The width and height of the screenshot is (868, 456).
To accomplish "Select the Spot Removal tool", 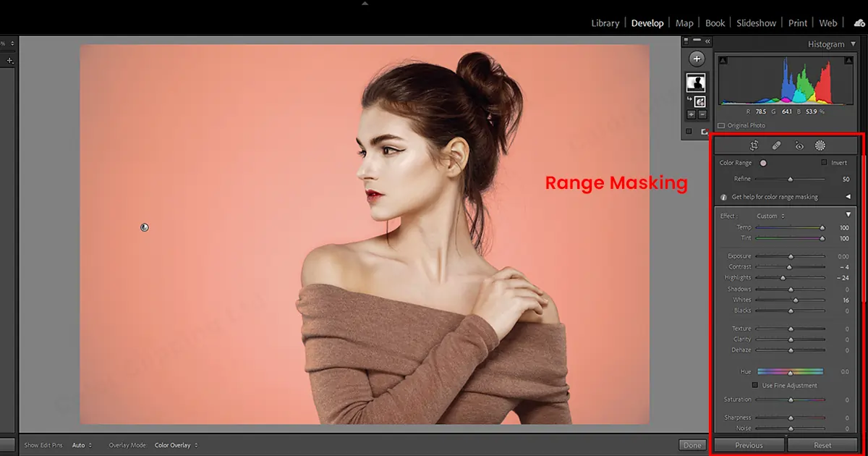I will point(775,145).
